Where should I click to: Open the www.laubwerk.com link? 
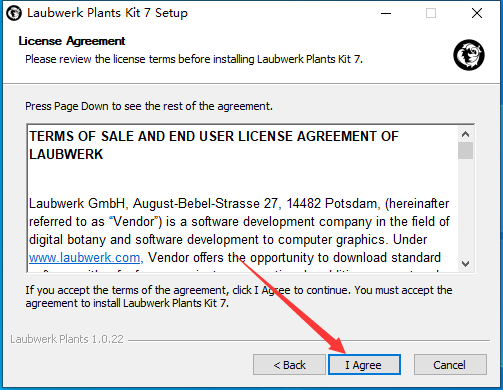[x=84, y=258]
